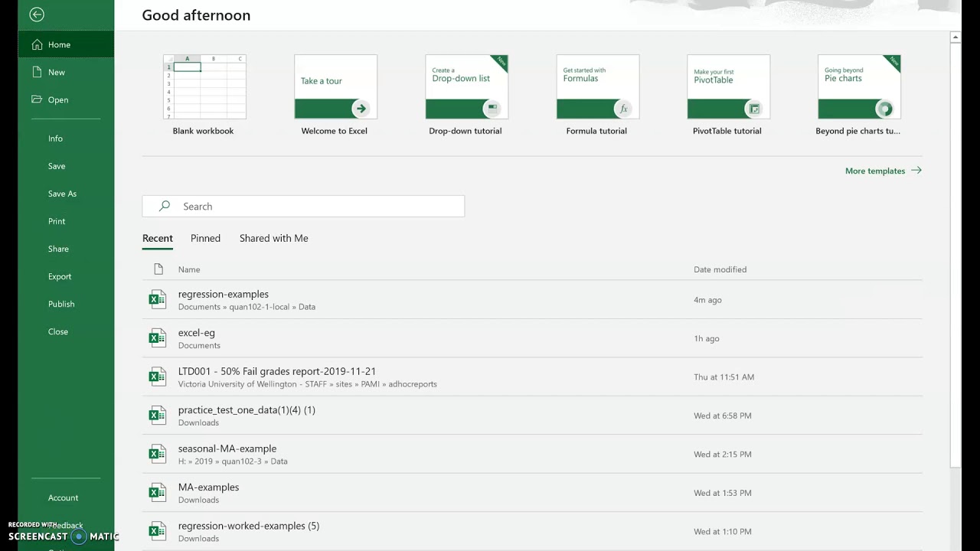Open the seasonal-MA-example workbook

click(x=532, y=455)
